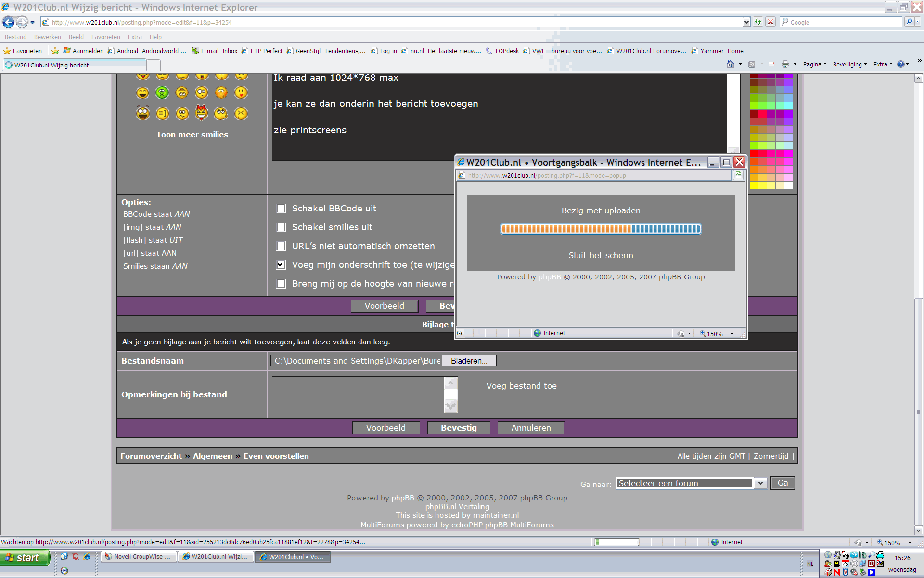Screen dimensions: 924x578
Task: Open the Beeld menu
Action: 76,37
